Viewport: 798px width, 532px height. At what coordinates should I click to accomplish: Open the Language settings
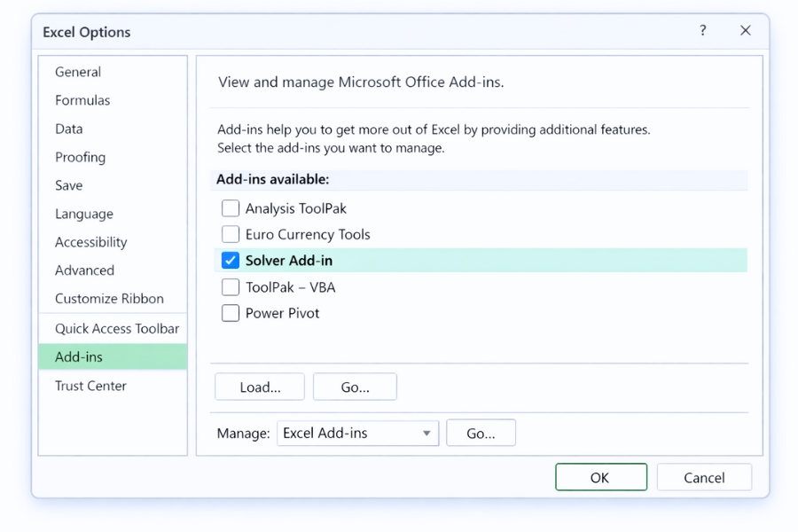point(83,214)
